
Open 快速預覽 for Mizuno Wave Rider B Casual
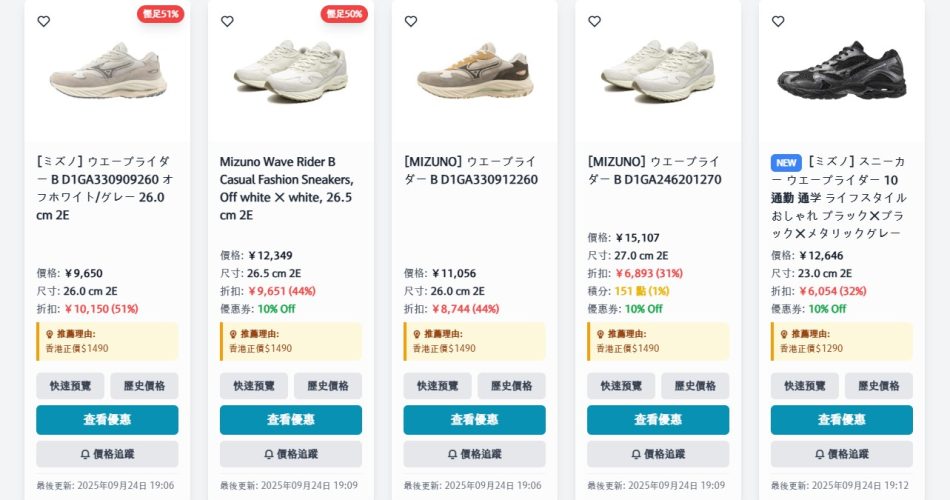click(x=254, y=386)
